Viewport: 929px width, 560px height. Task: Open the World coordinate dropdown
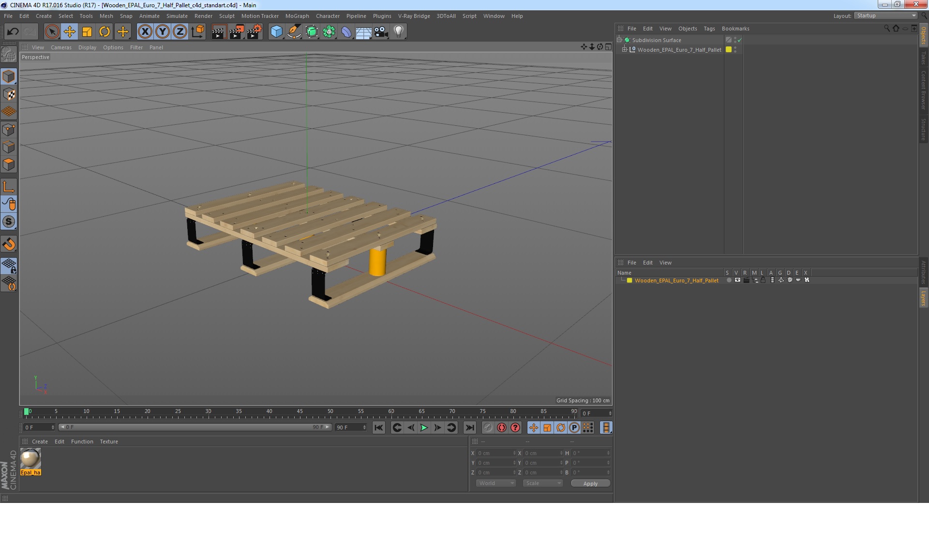(496, 483)
